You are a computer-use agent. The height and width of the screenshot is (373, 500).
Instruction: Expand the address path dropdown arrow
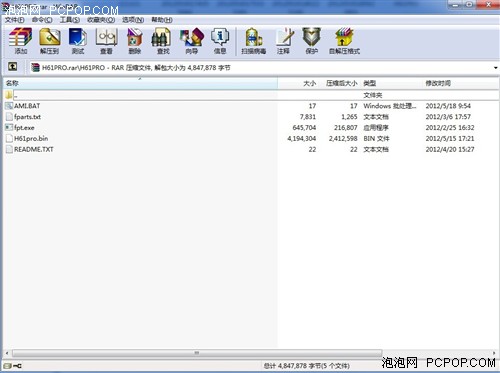tap(495, 68)
